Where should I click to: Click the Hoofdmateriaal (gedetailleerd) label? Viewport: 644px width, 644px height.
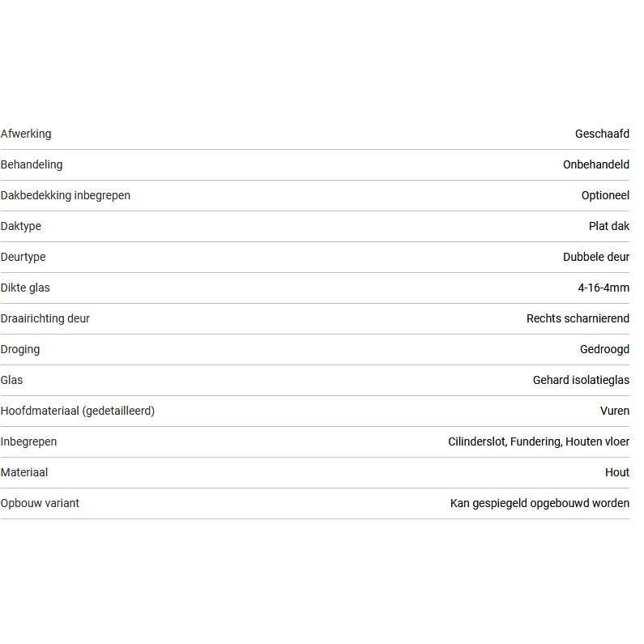click(78, 411)
